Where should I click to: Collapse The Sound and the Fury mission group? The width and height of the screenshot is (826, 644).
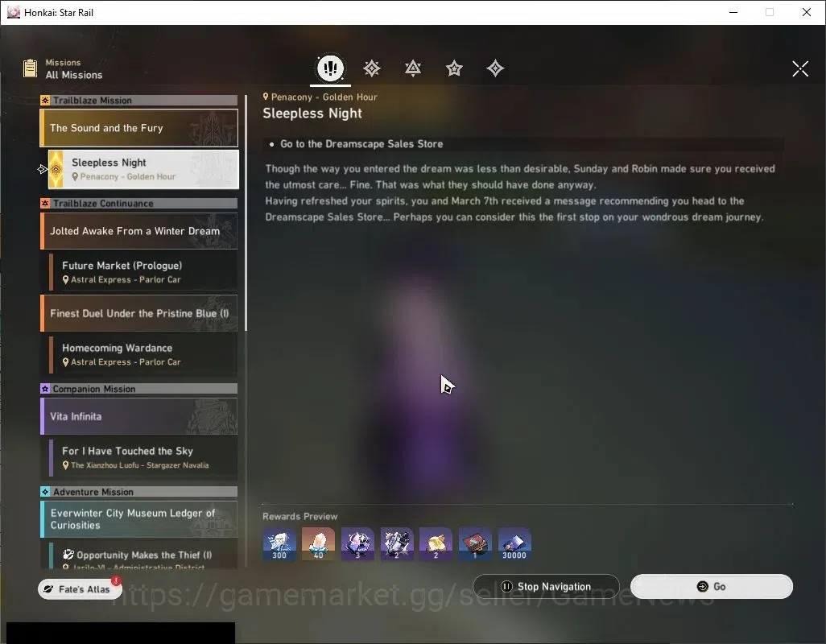point(139,128)
